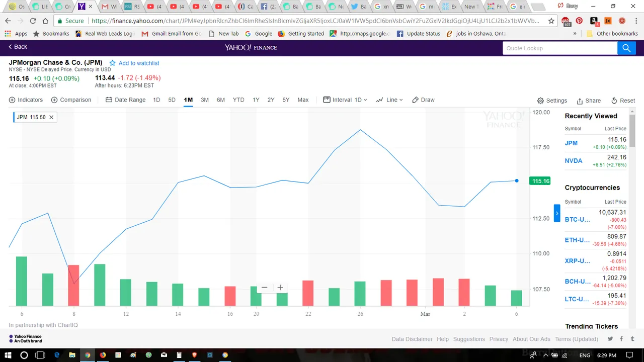Open the footer Help link
Image resolution: width=644 pixels, height=362 pixels.
point(443,339)
